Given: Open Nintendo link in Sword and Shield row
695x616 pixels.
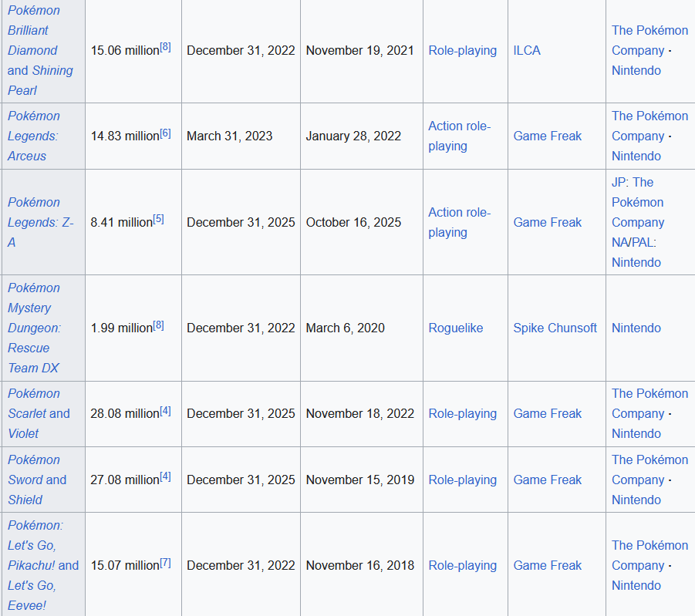Looking at the screenshot, I should [636, 500].
